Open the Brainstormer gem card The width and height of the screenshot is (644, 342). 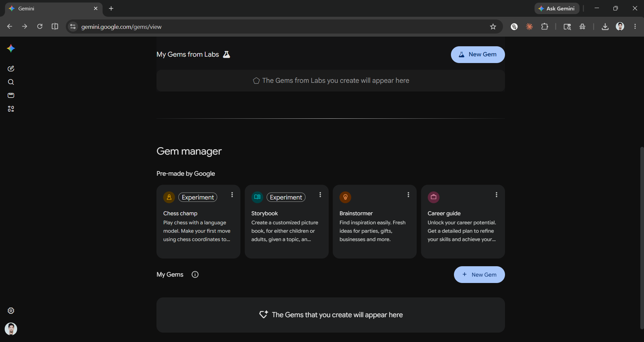tap(375, 222)
